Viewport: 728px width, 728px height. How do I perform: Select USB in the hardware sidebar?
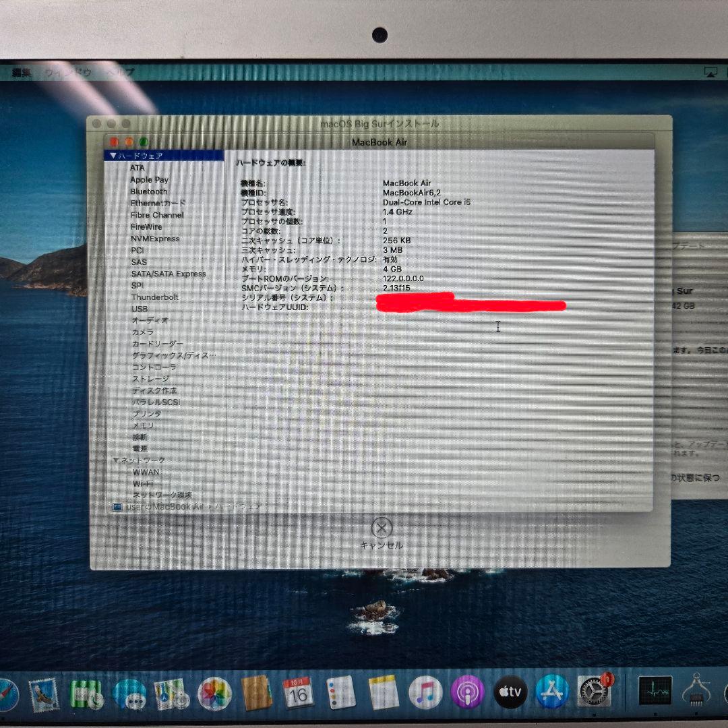click(139, 309)
